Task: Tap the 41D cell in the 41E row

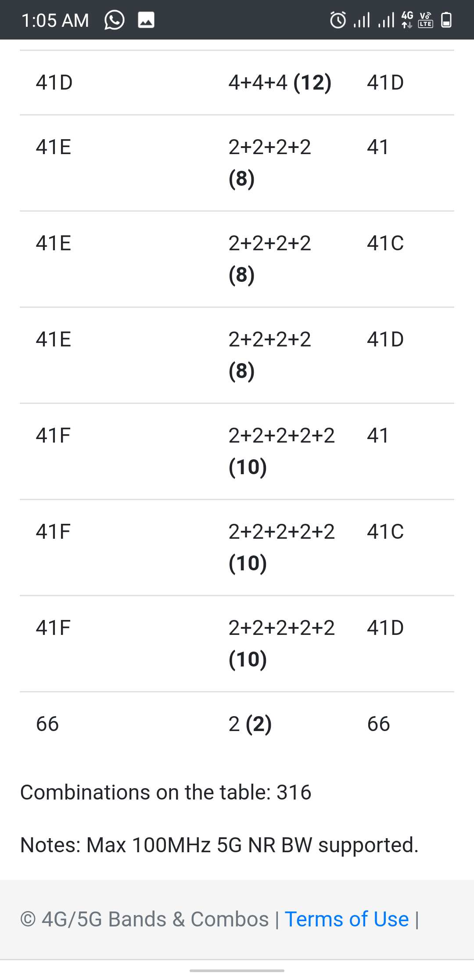Action: tap(385, 339)
